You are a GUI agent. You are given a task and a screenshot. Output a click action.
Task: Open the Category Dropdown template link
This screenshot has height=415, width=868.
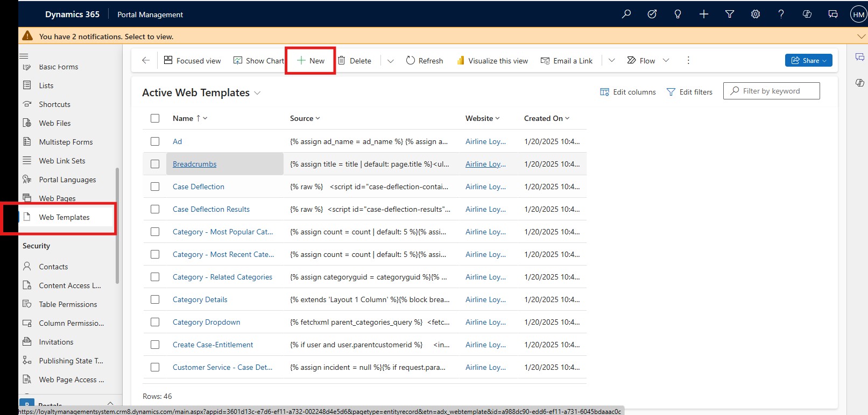(x=206, y=322)
